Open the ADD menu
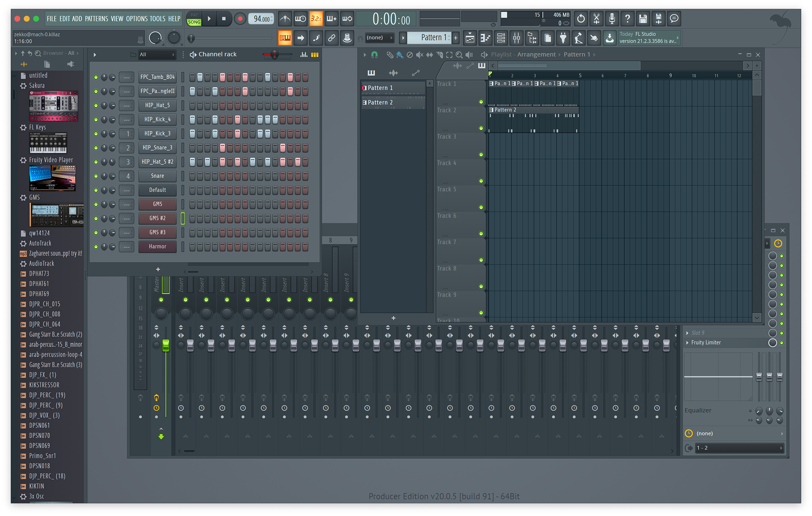Screen dimensions: 812x516 [77, 19]
